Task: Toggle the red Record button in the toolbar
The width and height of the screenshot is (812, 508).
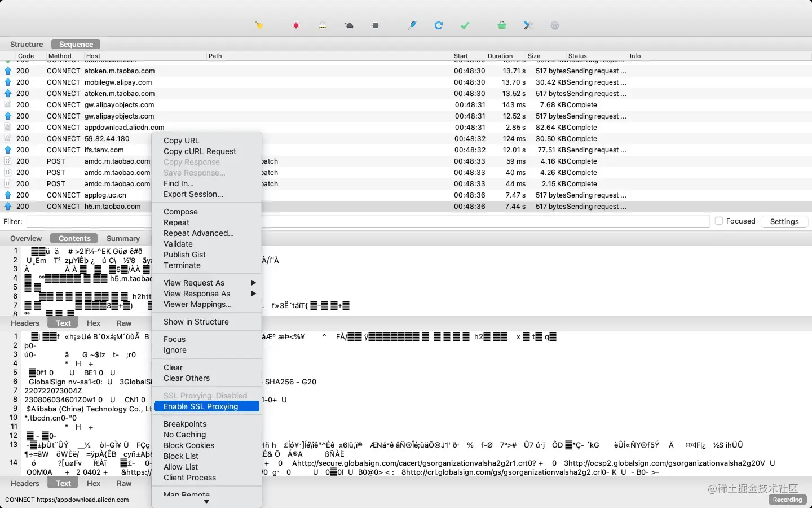Action: 296,25
